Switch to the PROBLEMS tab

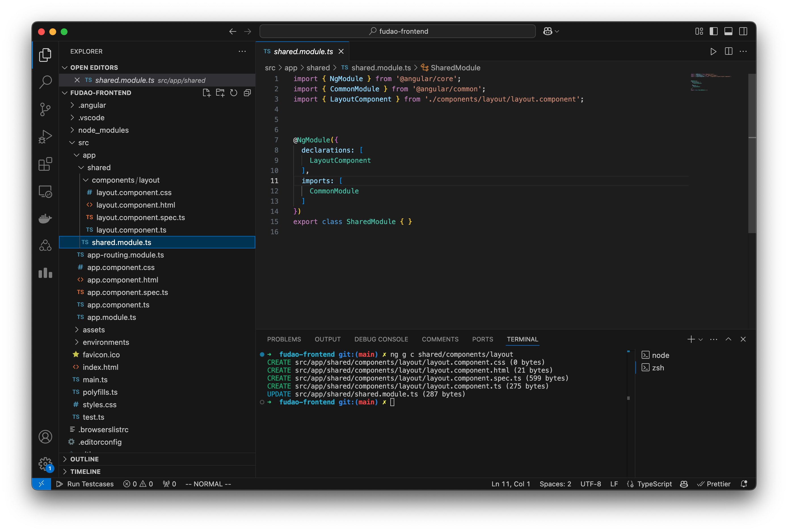pos(284,339)
